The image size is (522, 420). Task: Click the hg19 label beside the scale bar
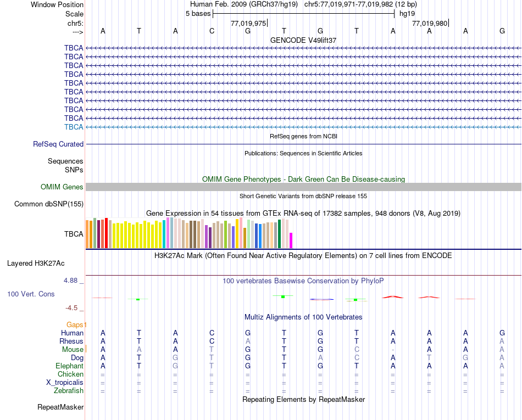pos(407,14)
